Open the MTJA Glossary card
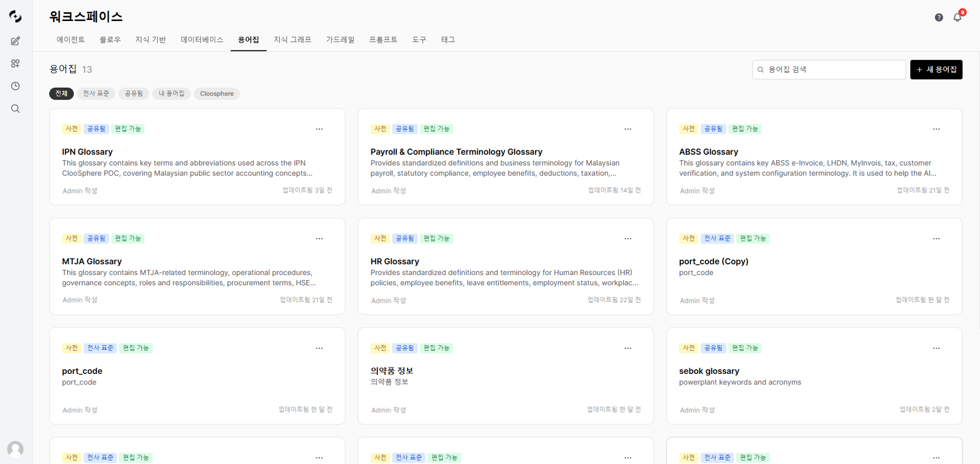This screenshot has width=980, height=464. (x=197, y=267)
